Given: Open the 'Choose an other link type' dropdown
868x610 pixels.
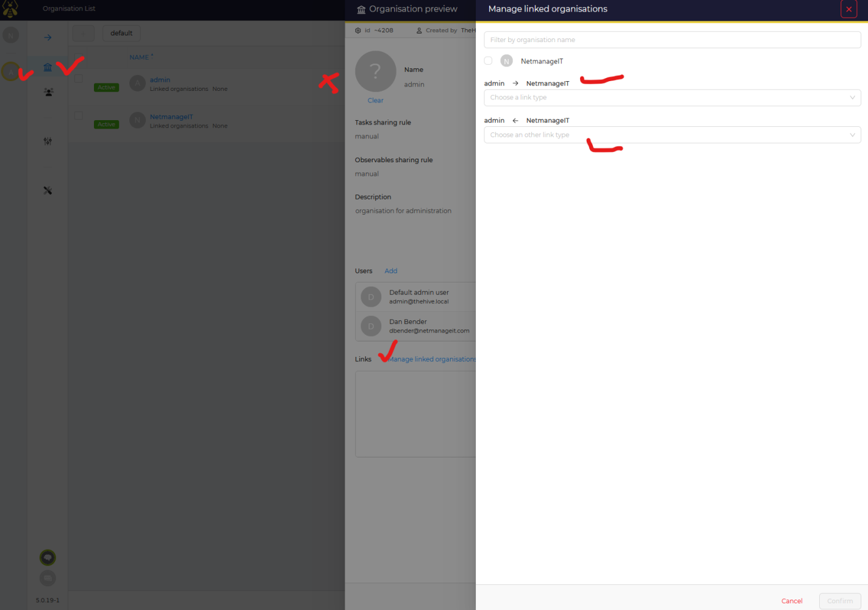Looking at the screenshot, I should tap(672, 135).
